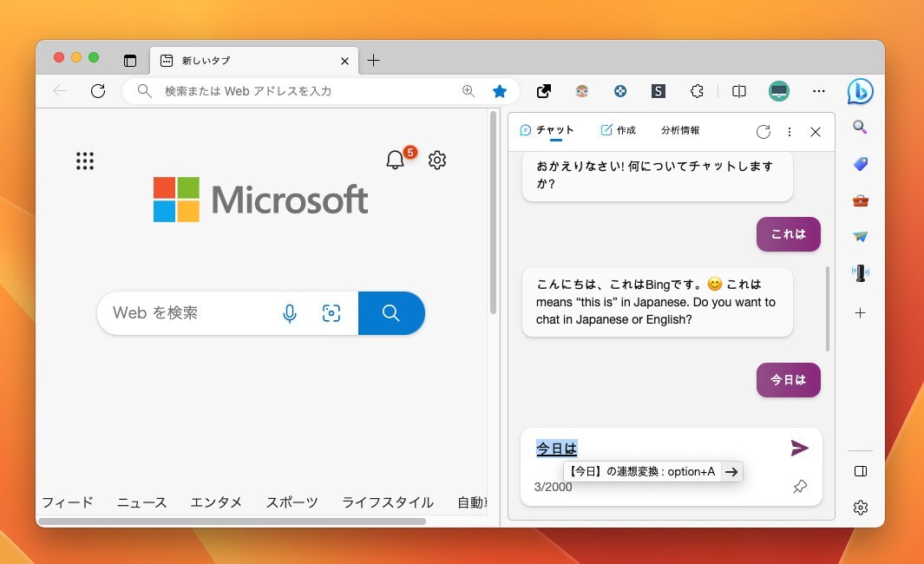Image resolution: width=924 pixels, height=564 pixels.
Task: Open the three-dot menu in the chat panel
Action: click(x=789, y=132)
